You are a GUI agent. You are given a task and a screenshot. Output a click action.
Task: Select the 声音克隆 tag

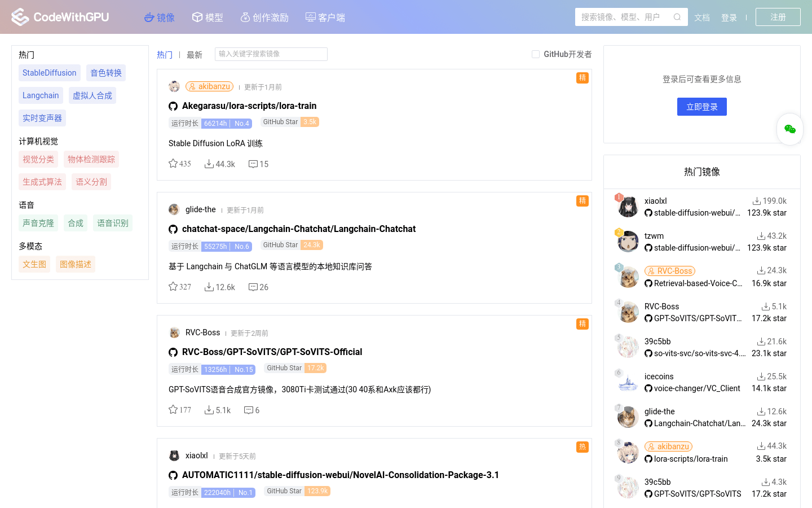tap(38, 223)
